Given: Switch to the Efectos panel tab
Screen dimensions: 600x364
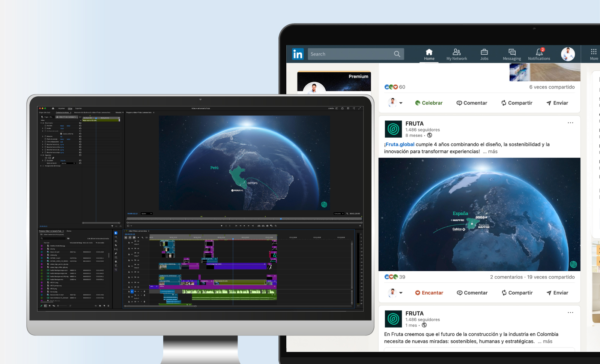Looking at the screenshot, I should (x=69, y=231).
